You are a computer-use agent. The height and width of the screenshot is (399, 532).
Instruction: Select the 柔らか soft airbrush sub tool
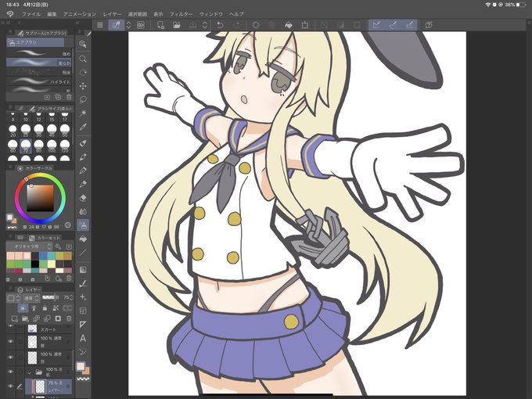coord(38,63)
